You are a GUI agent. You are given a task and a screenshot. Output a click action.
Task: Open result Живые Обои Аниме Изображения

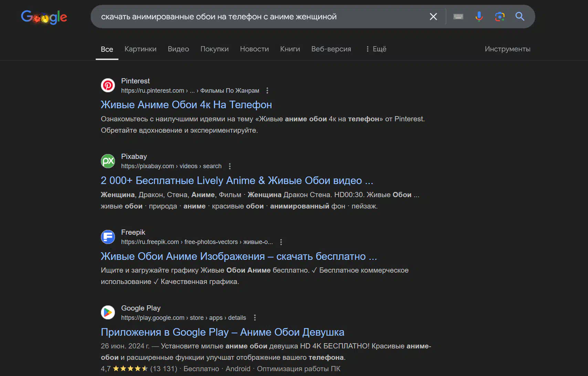(239, 256)
